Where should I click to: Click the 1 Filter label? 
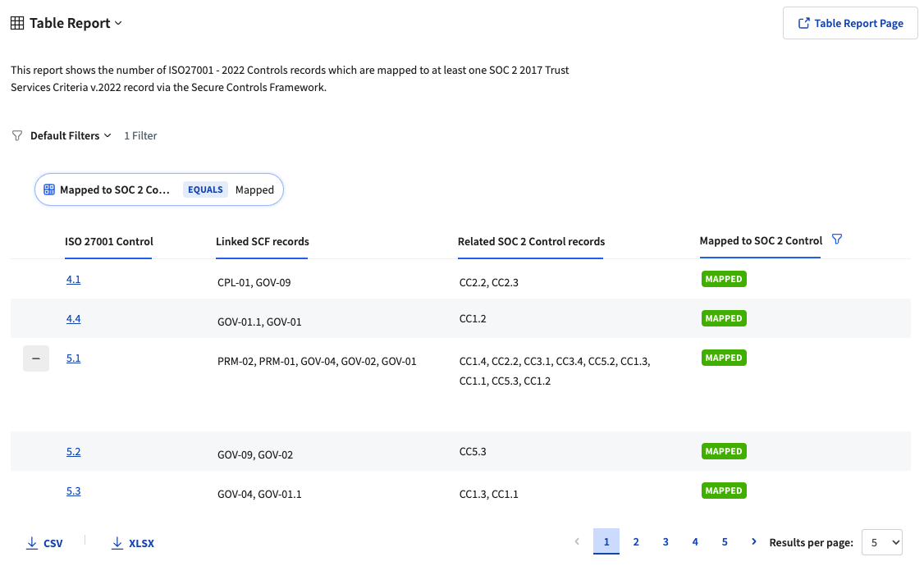pos(140,135)
